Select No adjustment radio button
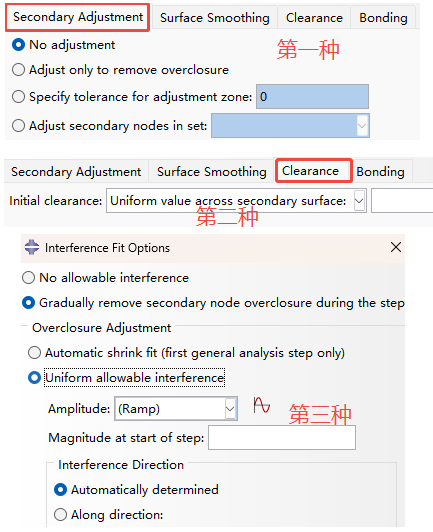The height and width of the screenshot is (532, 433). point(18,45)
